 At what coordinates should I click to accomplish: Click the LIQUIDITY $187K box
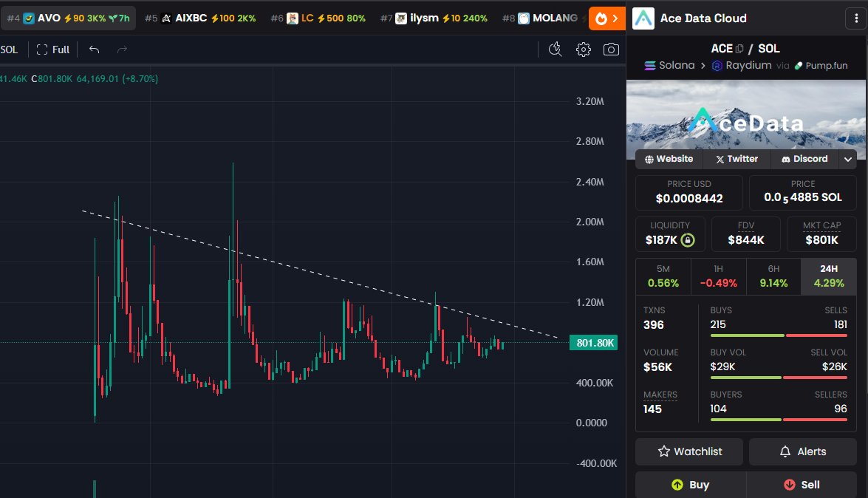coord(670,233)
